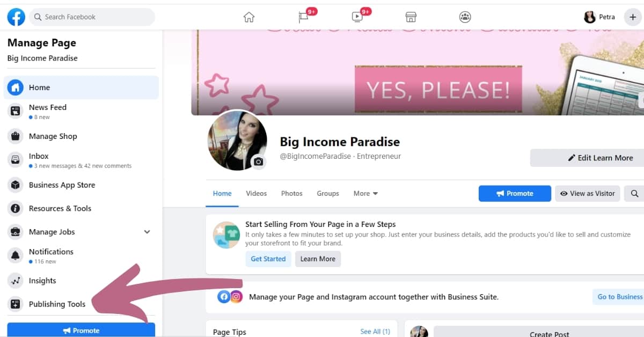644x337 pixels.
Task: Click Get Started to set up shop
Action: click(x=268, y=259)
